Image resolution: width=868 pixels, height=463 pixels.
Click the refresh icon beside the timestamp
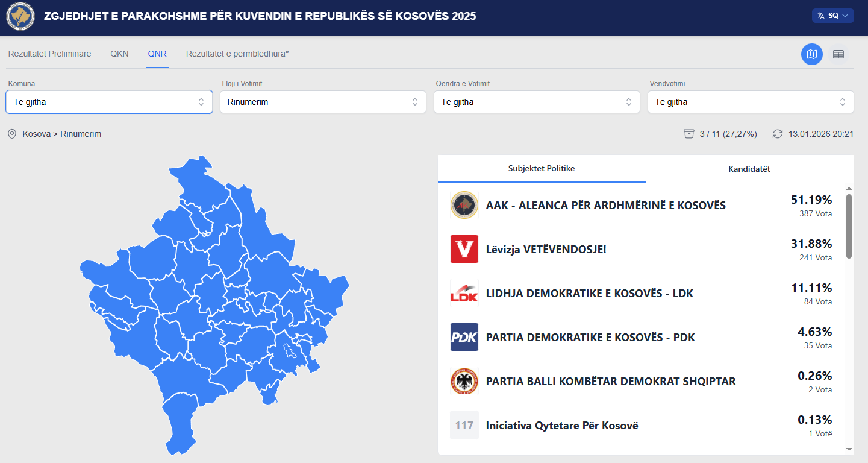pos(778,134)
